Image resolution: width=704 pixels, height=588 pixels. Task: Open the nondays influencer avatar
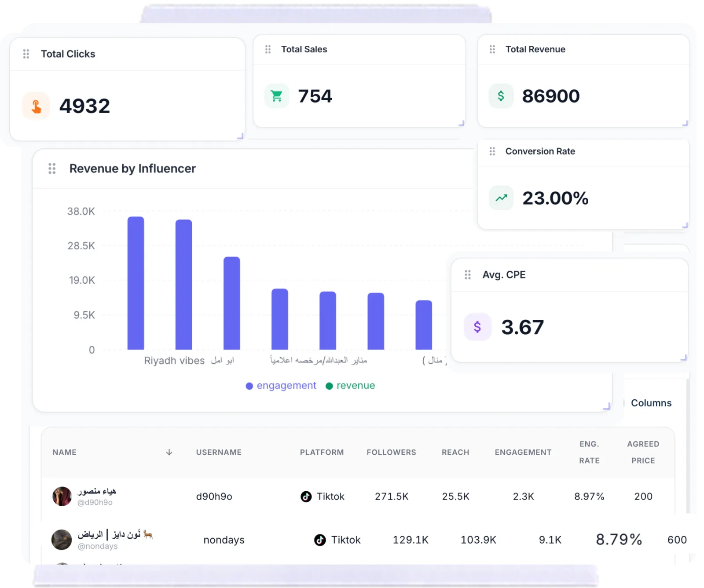click(62, 540)
